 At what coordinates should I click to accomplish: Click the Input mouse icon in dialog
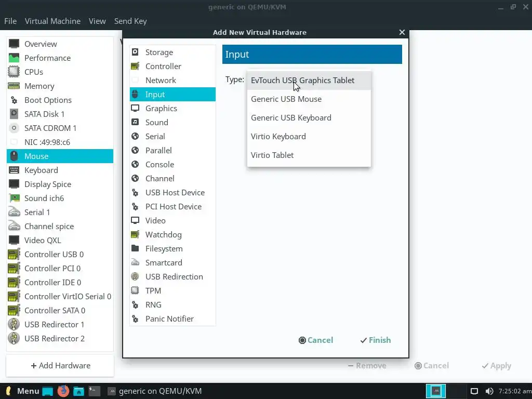(135, 94)
